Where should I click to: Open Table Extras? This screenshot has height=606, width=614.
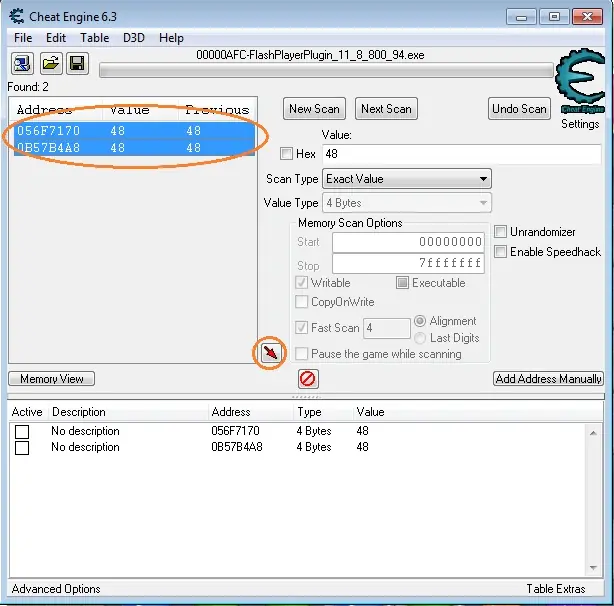pos(555,589)
